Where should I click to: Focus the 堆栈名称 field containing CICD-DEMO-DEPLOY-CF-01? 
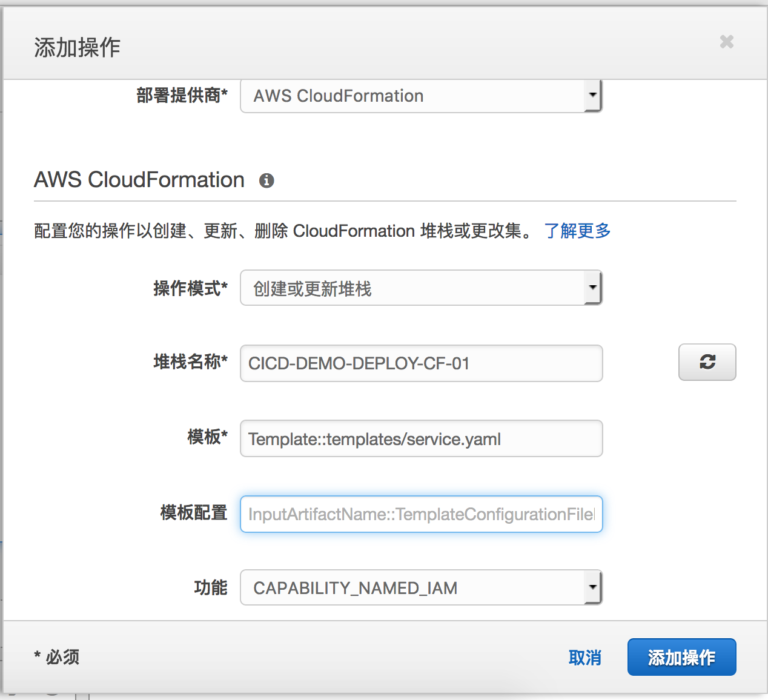421,363
